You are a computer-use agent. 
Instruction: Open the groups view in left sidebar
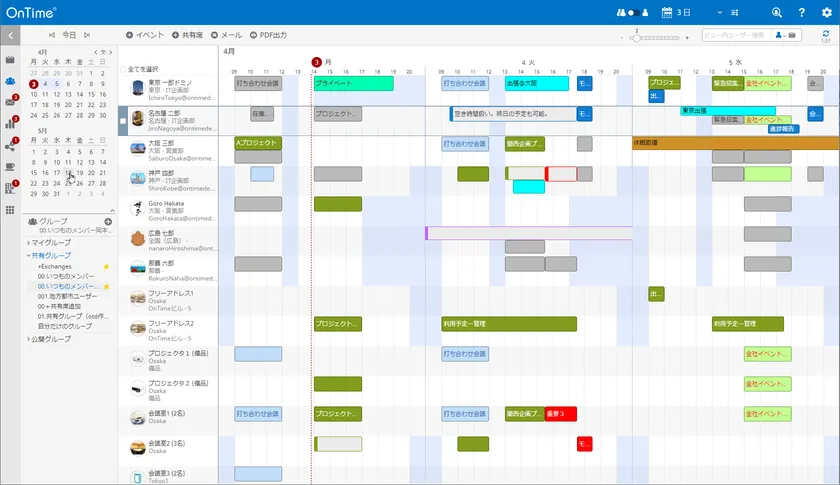click(x=10, y=81)
